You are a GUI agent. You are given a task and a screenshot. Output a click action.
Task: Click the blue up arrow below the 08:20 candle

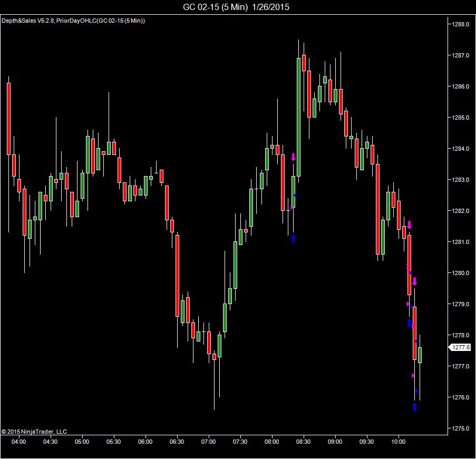[x=293, y=239]
